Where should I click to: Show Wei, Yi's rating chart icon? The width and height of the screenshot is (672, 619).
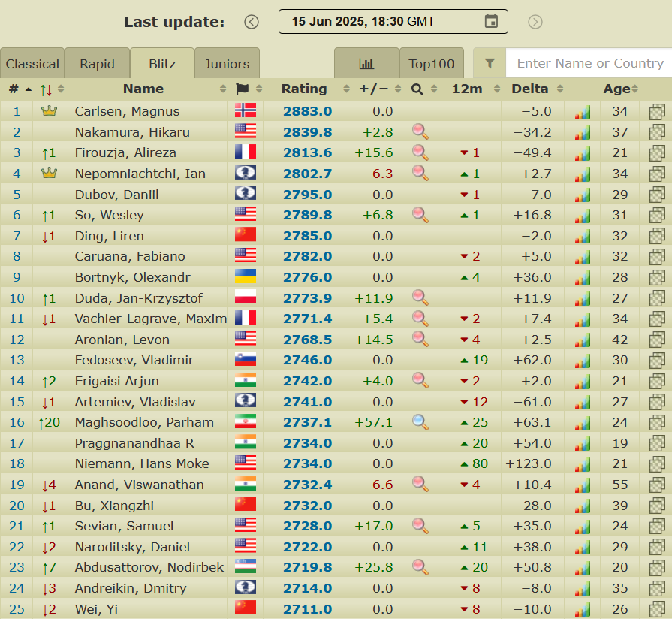click(x=583, y=610)
